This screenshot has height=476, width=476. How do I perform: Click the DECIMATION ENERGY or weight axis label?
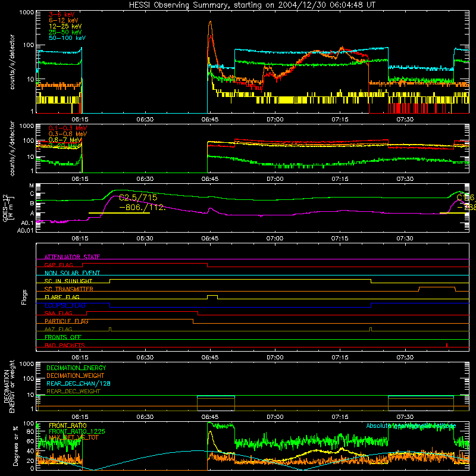tap(9, 386)
